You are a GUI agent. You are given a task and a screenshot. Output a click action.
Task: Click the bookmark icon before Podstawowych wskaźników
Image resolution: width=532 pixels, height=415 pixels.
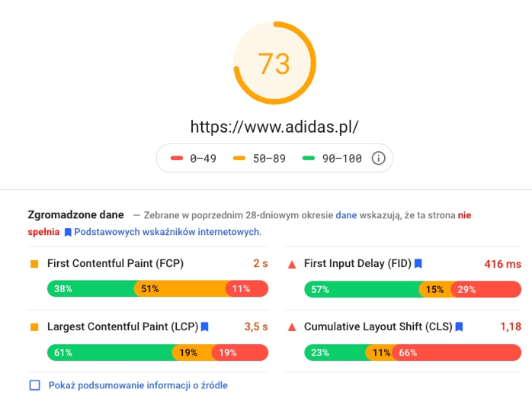[x=68, y=232]
